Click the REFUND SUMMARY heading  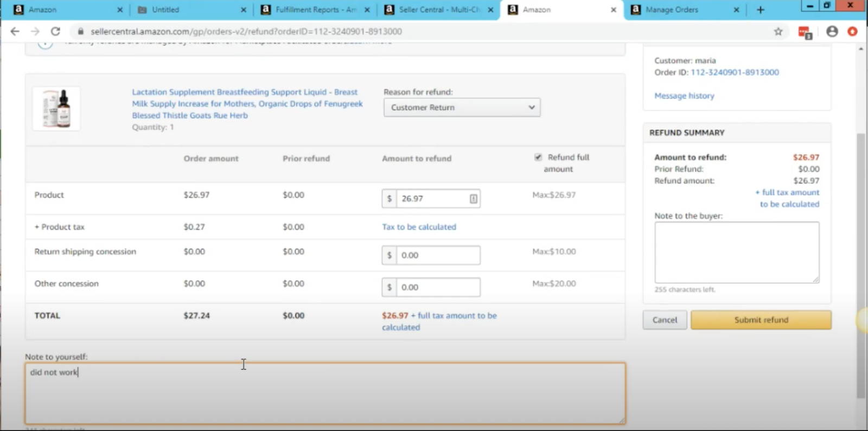pyautogui.click(x=687, y=132)
